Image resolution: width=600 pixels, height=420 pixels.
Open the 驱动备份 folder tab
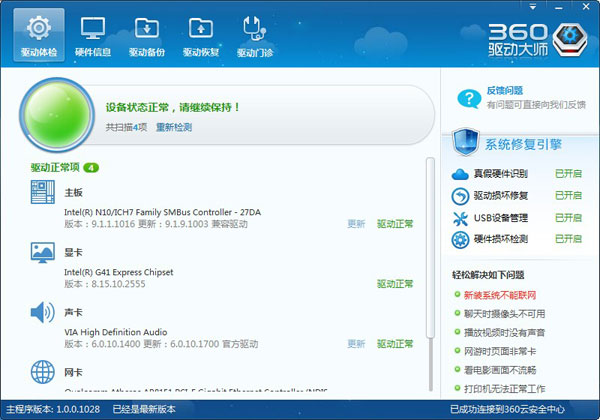[x=147, y=35]
